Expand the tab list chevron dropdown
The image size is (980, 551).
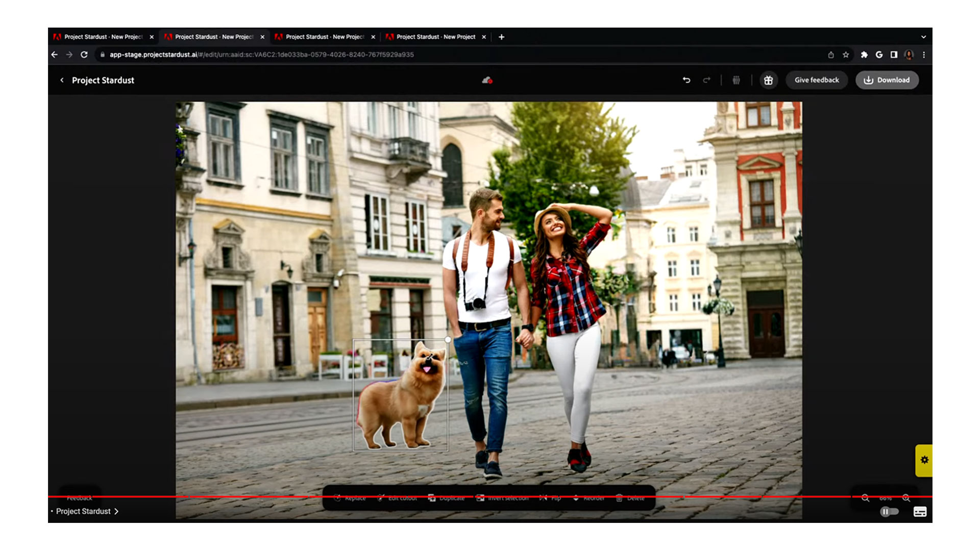[x=923, y=37]
